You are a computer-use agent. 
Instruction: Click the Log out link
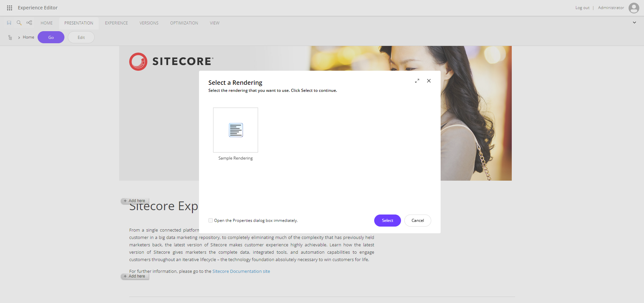tap(582, 8)
